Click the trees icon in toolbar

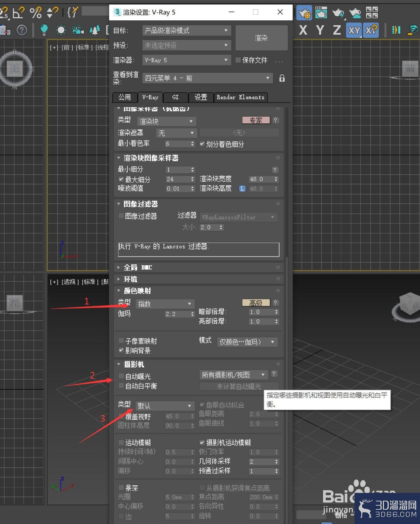tap(95, 30)
